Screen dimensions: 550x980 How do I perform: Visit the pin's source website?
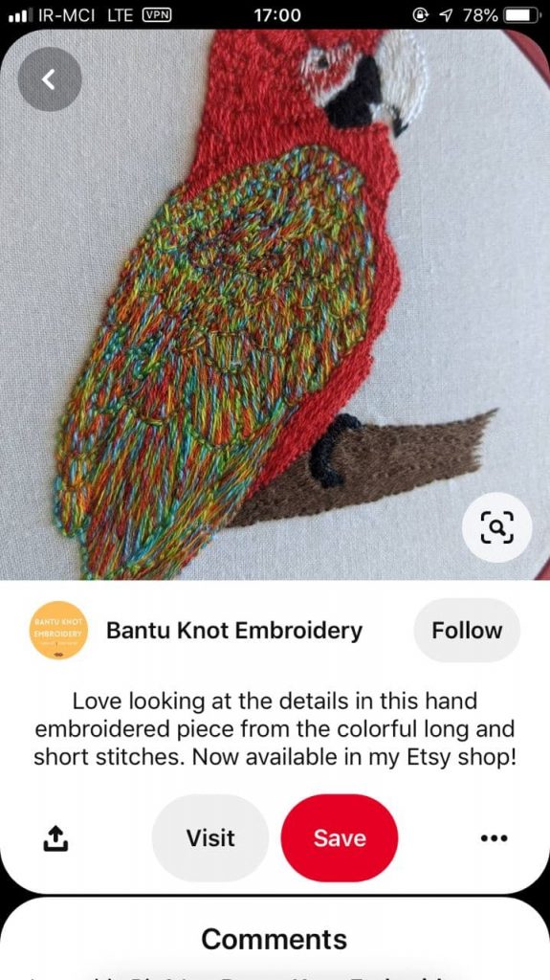[210, 837]
